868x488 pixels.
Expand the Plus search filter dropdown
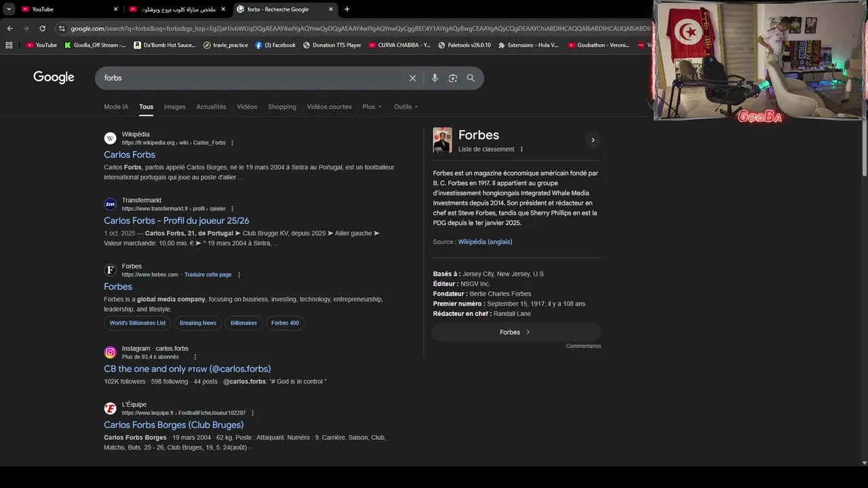(x=372, y=106)
